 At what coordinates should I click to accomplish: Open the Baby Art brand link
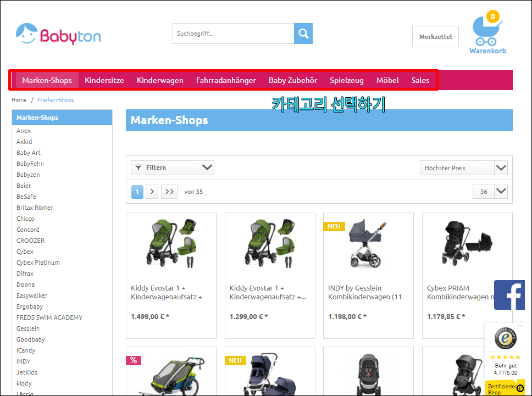[29, 153]
